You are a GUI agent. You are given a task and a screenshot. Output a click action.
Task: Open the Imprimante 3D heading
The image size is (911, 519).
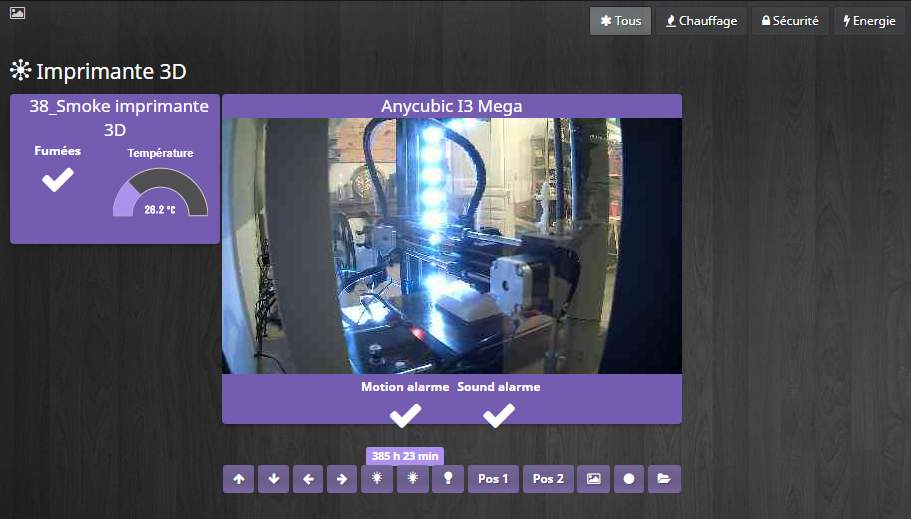pos(111,71)
